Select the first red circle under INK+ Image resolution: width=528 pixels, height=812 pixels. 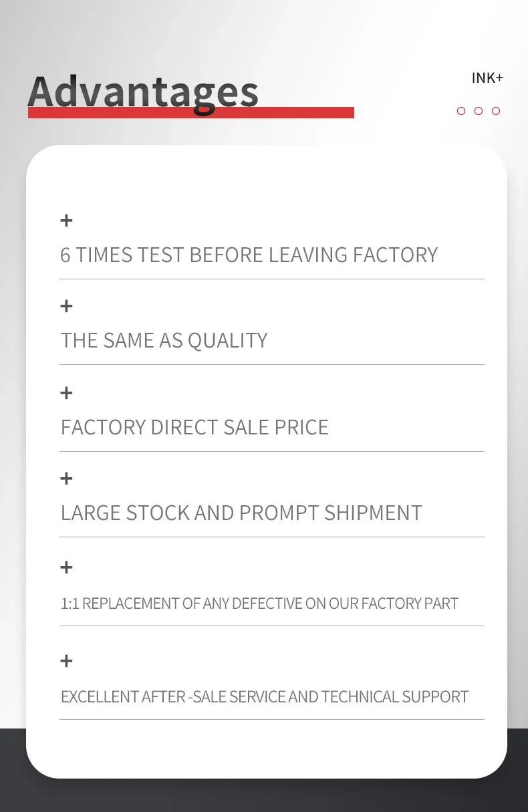tap(461, 111)
